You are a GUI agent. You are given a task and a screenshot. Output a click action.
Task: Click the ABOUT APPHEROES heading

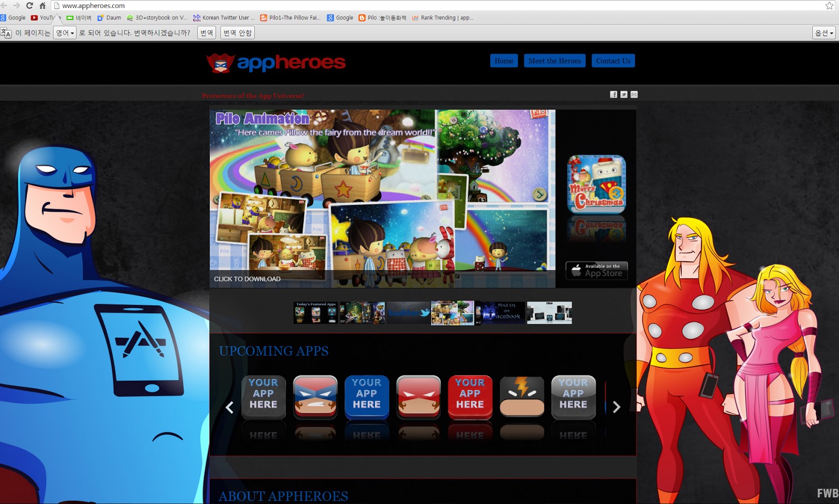pos(283,496)
